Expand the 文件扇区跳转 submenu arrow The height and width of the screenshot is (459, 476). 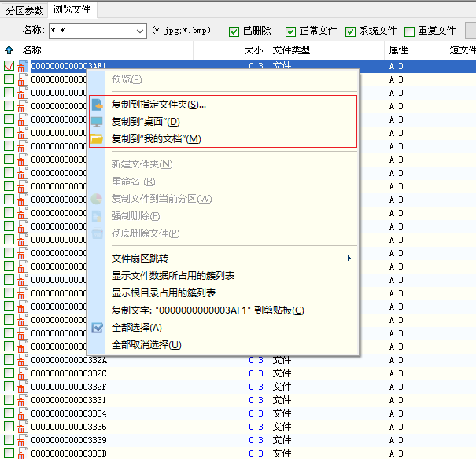[x=349, y=259]
